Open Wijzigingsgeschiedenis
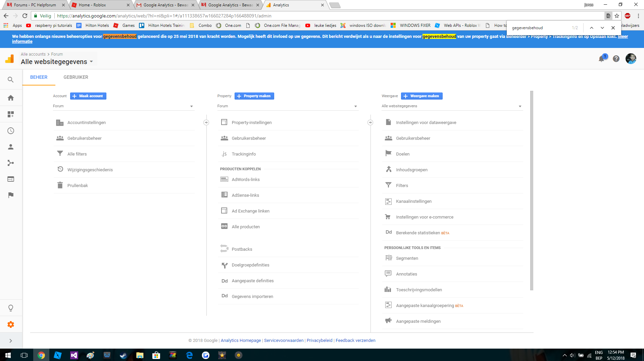Screen dimensions: 644x361 (x=124, y=170)
